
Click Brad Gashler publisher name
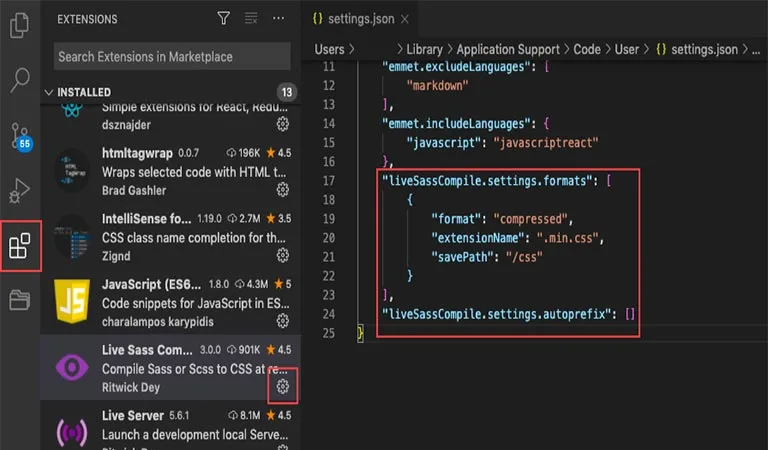134,190
